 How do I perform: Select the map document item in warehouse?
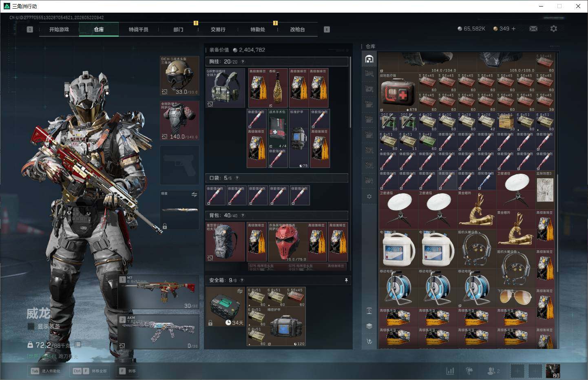545,190
